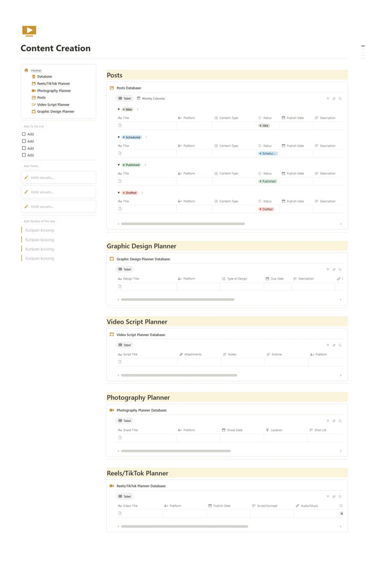Check the third Add to-do checkbox

[24, 148]
